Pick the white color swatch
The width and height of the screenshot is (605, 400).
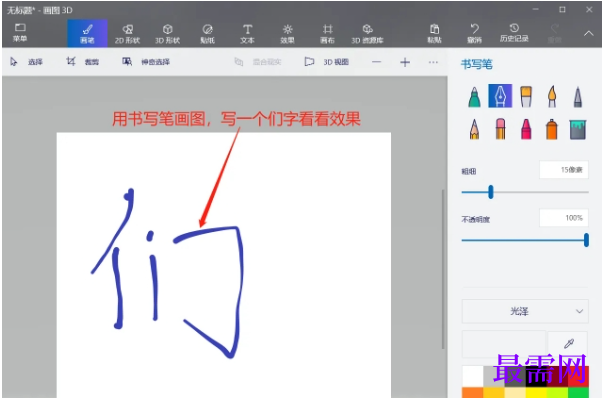473,376
